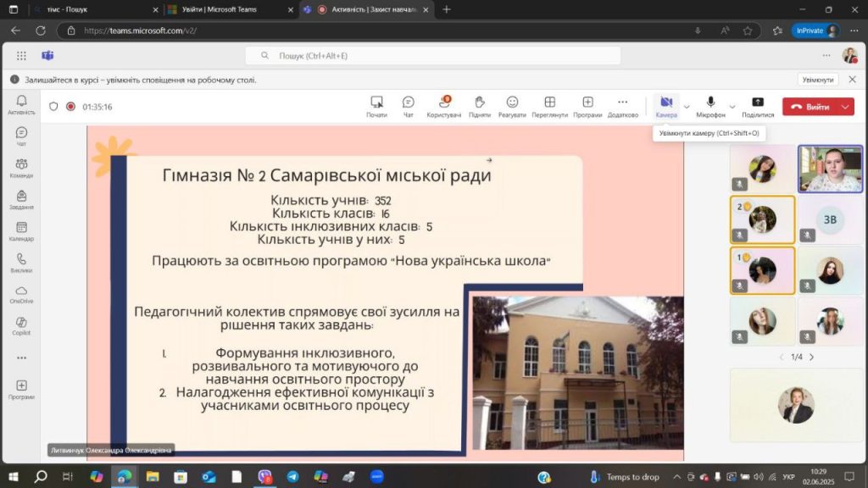868x488 pixels.
Task: Select the raised-hand participant tile numbered 2
Action: tap(762, 219)
